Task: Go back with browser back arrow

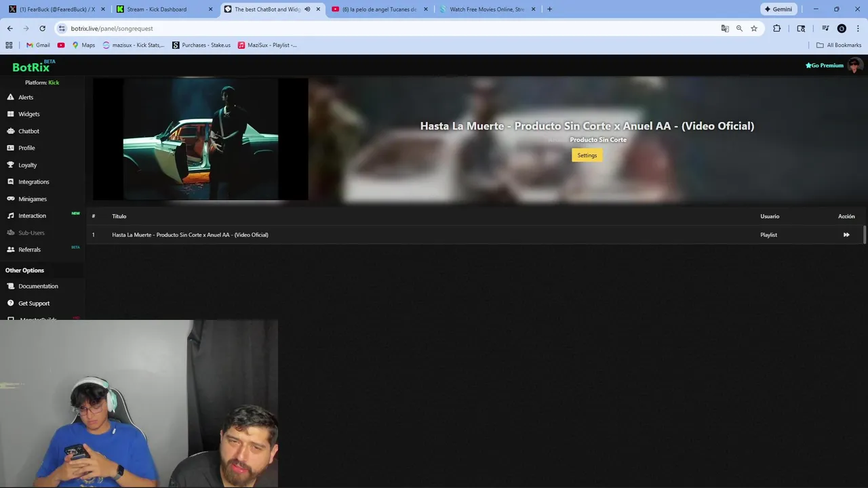Action: (x=9, y=28)
